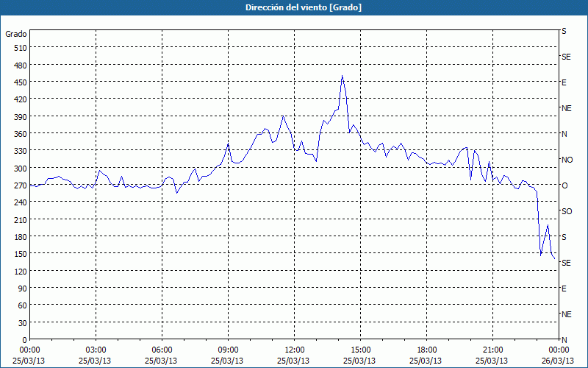Click the 'SE' compass label at the 480 level
The height and width of the screenshot is (368, 588).
click(566, 57)
